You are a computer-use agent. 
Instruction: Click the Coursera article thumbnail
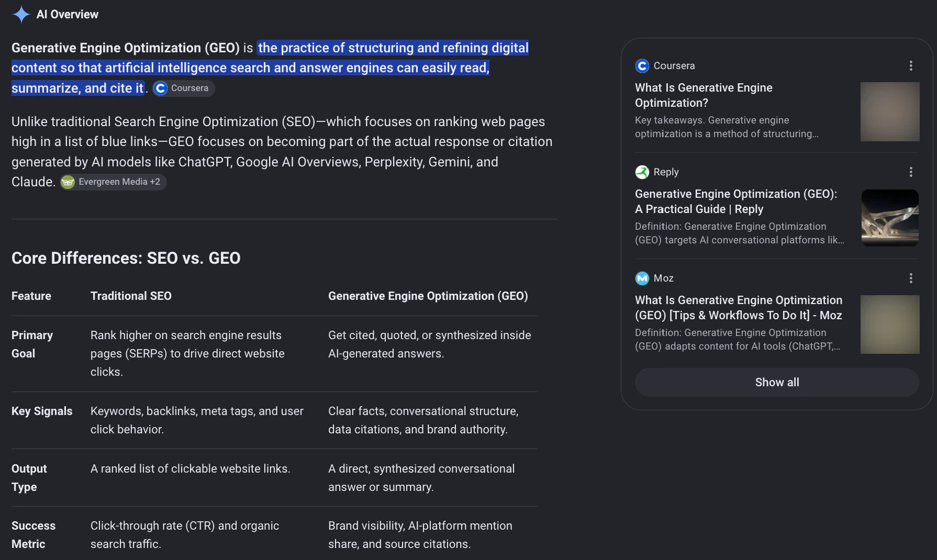coord(890,111)
